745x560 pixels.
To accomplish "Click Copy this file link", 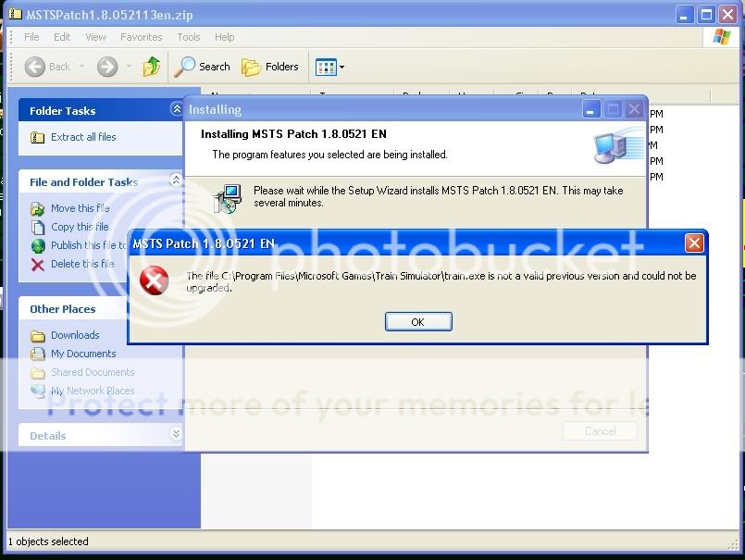I will [x=80, y=227].
